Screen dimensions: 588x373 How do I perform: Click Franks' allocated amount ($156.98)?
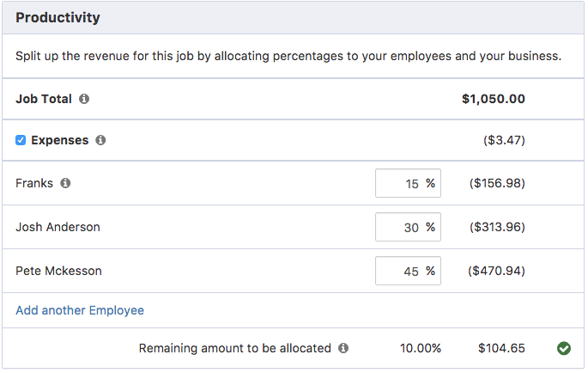tap(496, 183)
